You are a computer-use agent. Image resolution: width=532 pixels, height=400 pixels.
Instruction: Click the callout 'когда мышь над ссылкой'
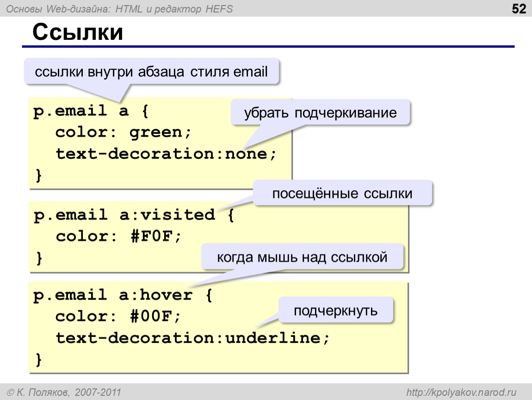[x=302, y=257]
